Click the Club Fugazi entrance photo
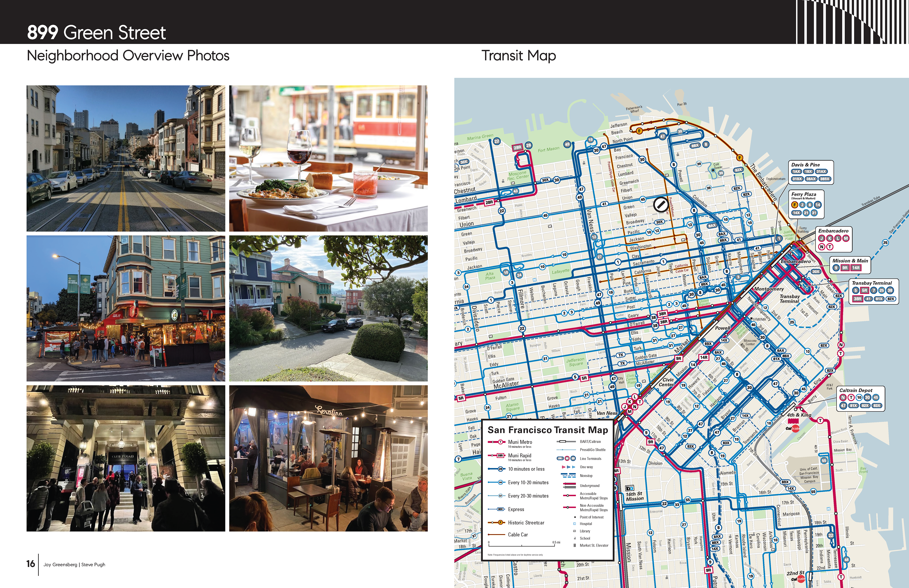This screenshot has width=909, height=588. click(126, 458)
